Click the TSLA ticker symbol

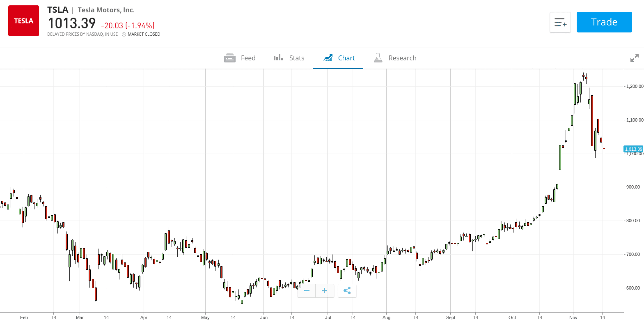pos(58,10)
